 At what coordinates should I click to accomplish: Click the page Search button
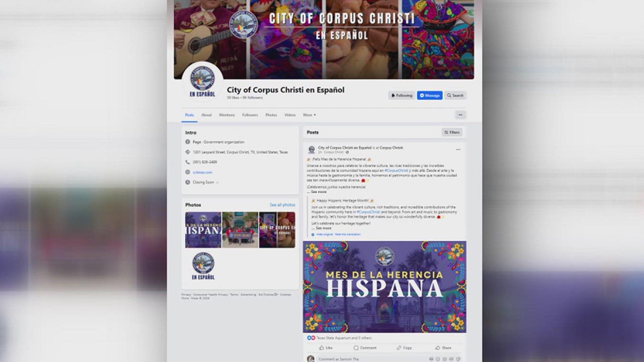click(x=455, y=96)
